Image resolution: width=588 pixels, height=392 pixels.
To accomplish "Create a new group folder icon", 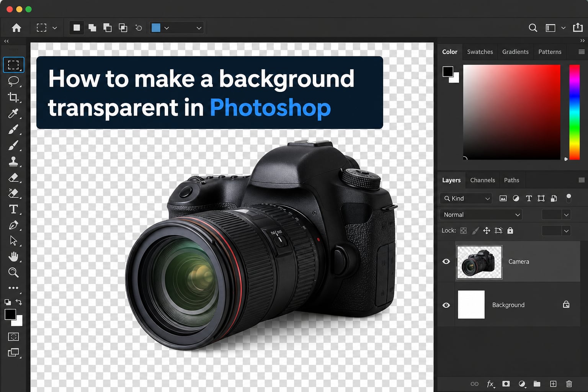I will (537, 384).
